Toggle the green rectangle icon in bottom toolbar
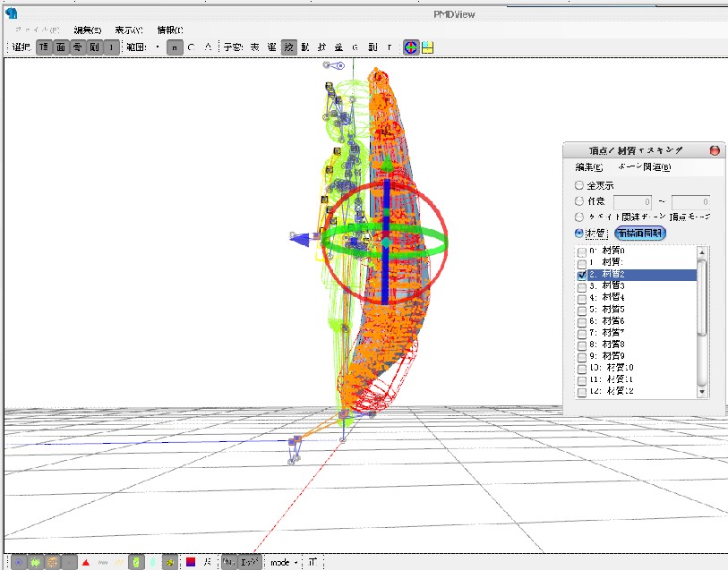Viewport: 728px width, 570px height. [x=136, y=563]
